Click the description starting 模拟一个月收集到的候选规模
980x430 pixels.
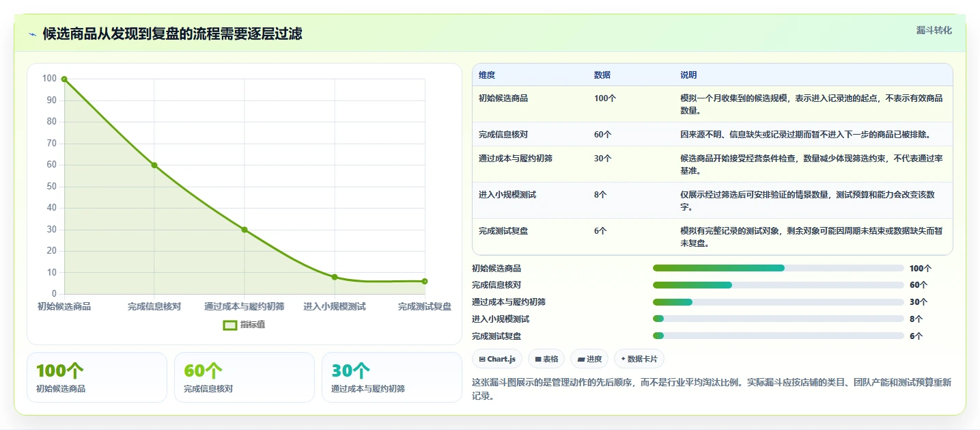tap(811, 104)
